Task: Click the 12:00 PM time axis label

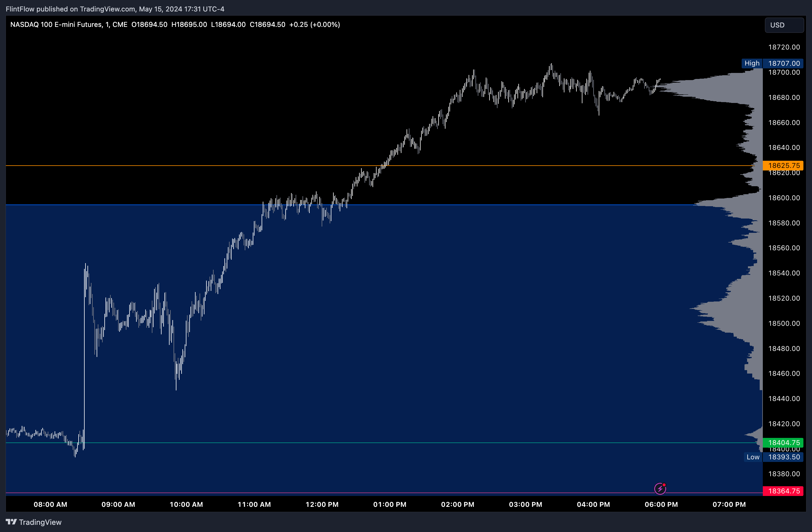Action: [x=322, y=504]
